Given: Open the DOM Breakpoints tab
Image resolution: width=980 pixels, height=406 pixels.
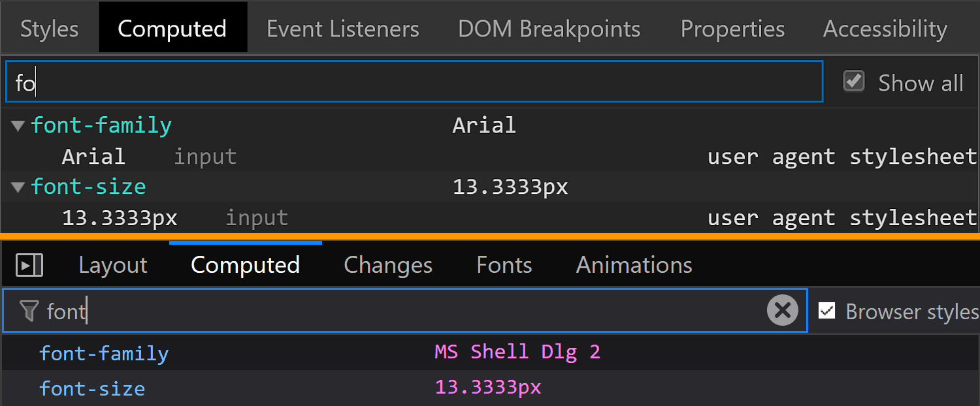Looking at the screenshot, I should tap(549, 29).
